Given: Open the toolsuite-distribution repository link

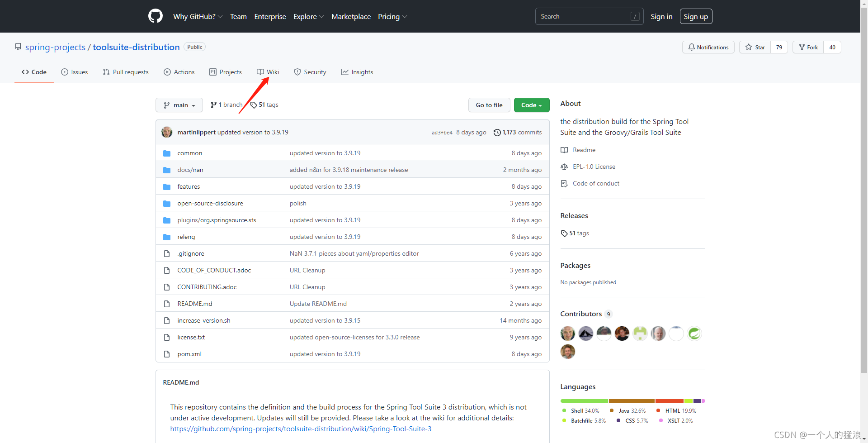Looking at the screenshot, I should (x=136, y=47).
